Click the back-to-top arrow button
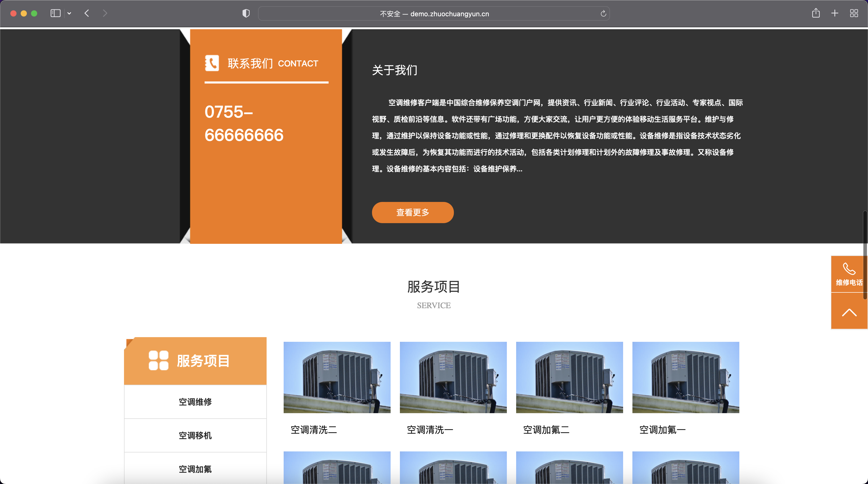Viewport: 868px width, 484px height. pos(849,311)
